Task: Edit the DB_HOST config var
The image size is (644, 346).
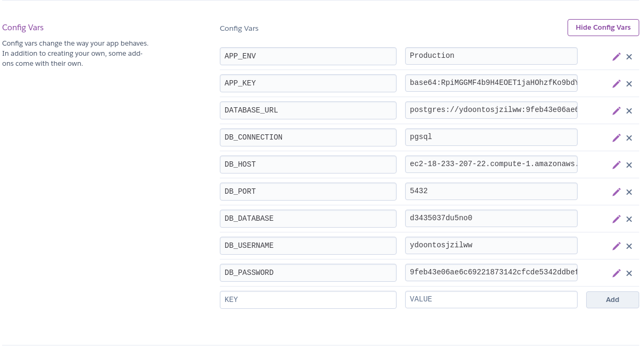Action: point(616,165)
